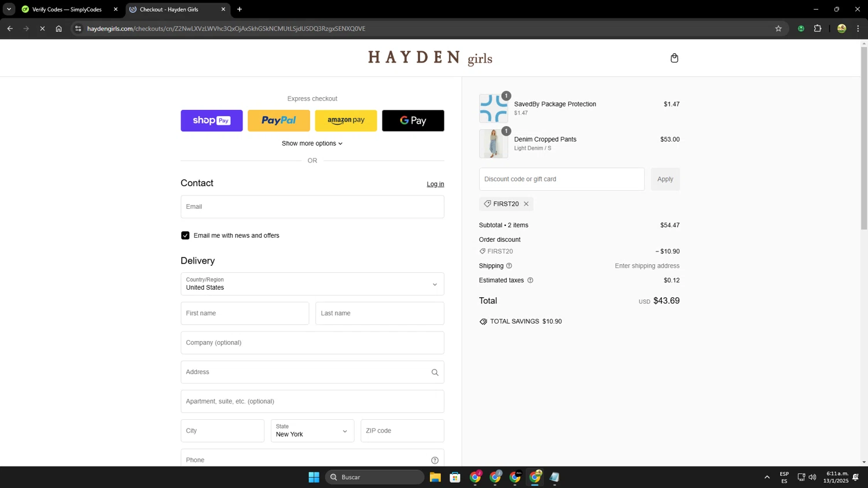Click the green extension icon in toolbar
The height and width of the screenshot is (488, 868).
coord(801,28)
